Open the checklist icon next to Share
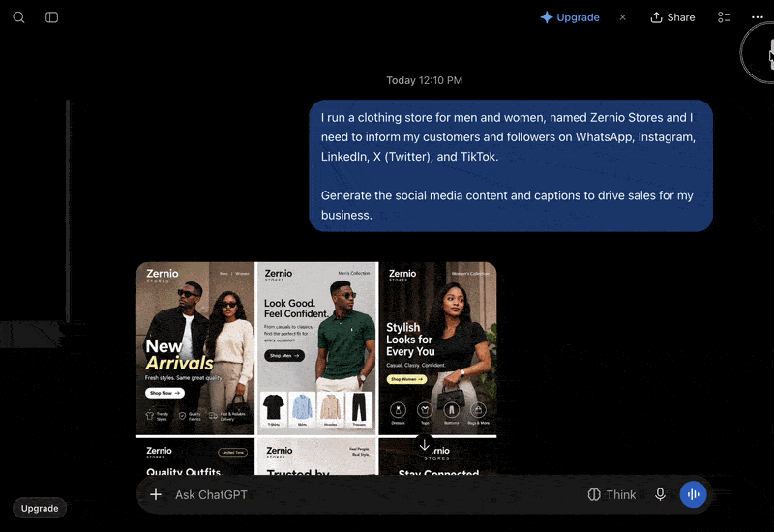The image size is (774, 532). pos(724,17)
